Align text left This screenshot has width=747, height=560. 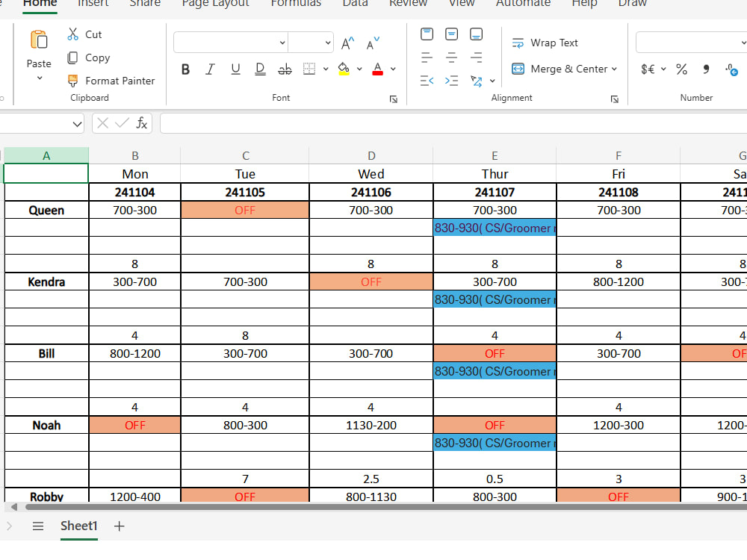pos(427,57)
